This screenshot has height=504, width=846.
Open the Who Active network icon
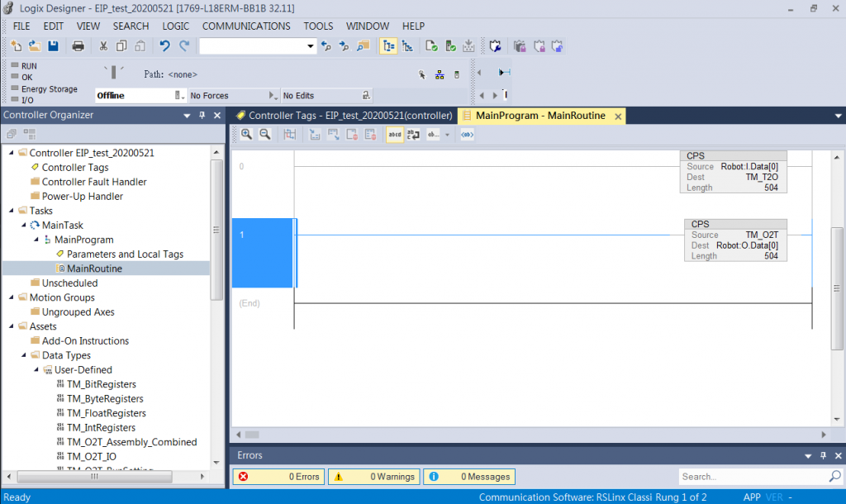(x=440, y=74)
